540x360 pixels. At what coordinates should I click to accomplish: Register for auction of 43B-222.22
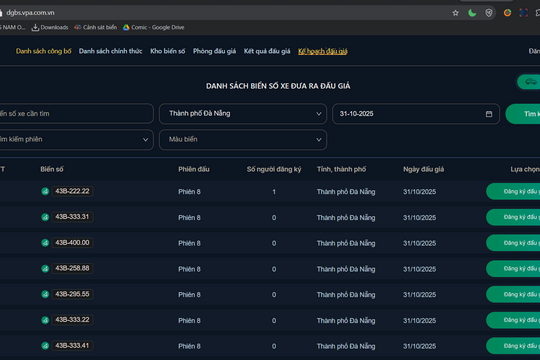tap(513, 192)
